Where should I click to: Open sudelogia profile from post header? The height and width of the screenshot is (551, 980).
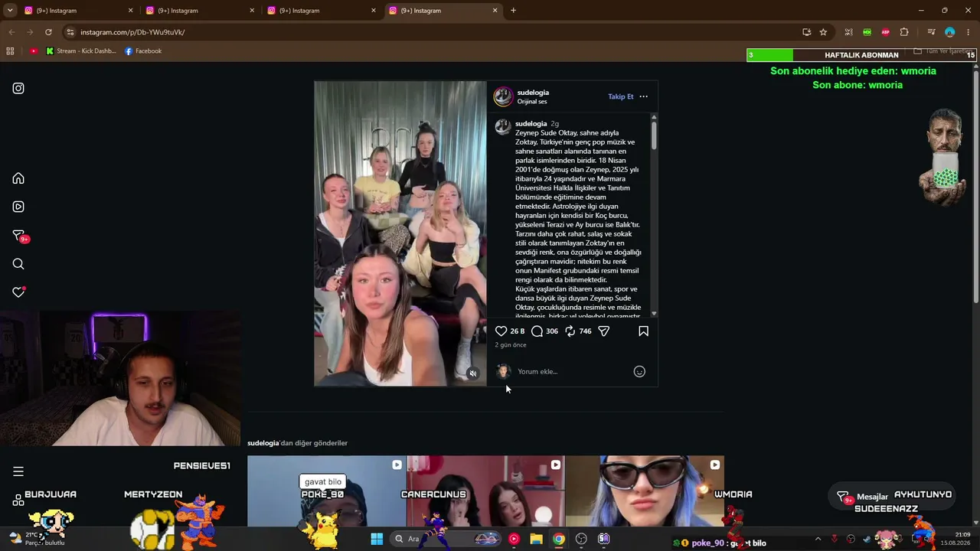tap(533, 93)
